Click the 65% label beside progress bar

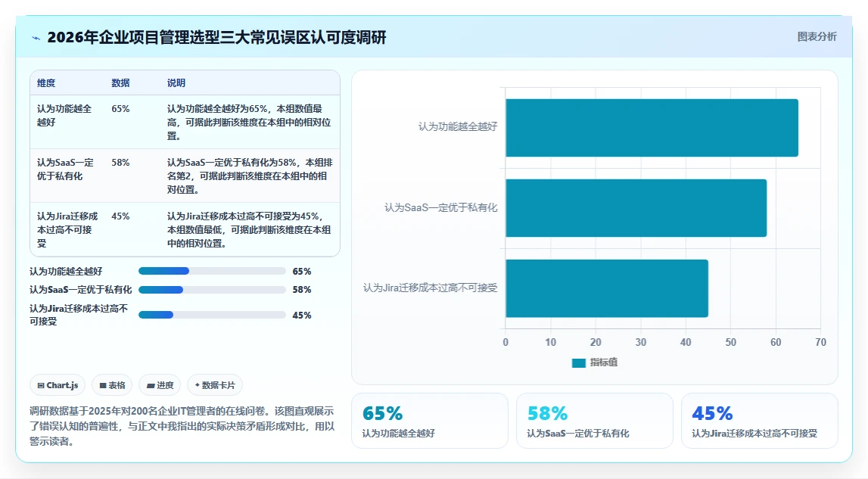tap(302, 272)
